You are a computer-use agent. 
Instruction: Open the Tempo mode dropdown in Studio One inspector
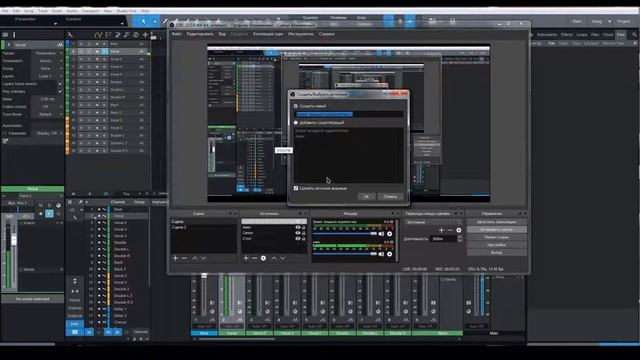click(48, 53)
